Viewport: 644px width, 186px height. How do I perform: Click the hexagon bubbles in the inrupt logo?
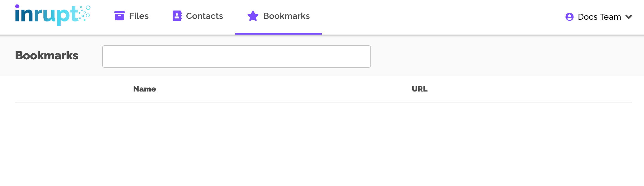pos(85,13)
